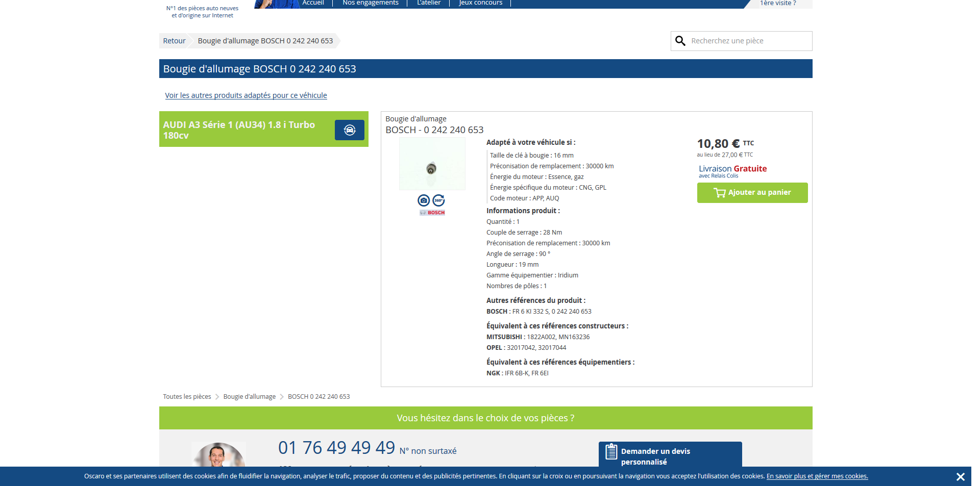980x486 pixels.
Task: Focus the Recherchez une pièce search field
Action: [748, 41]
